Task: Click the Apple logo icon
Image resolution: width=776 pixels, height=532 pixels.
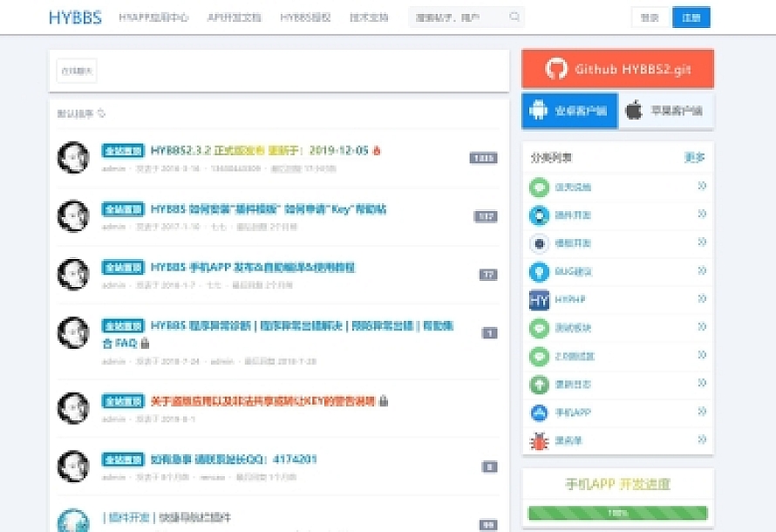Action: [x=635, y=111]
